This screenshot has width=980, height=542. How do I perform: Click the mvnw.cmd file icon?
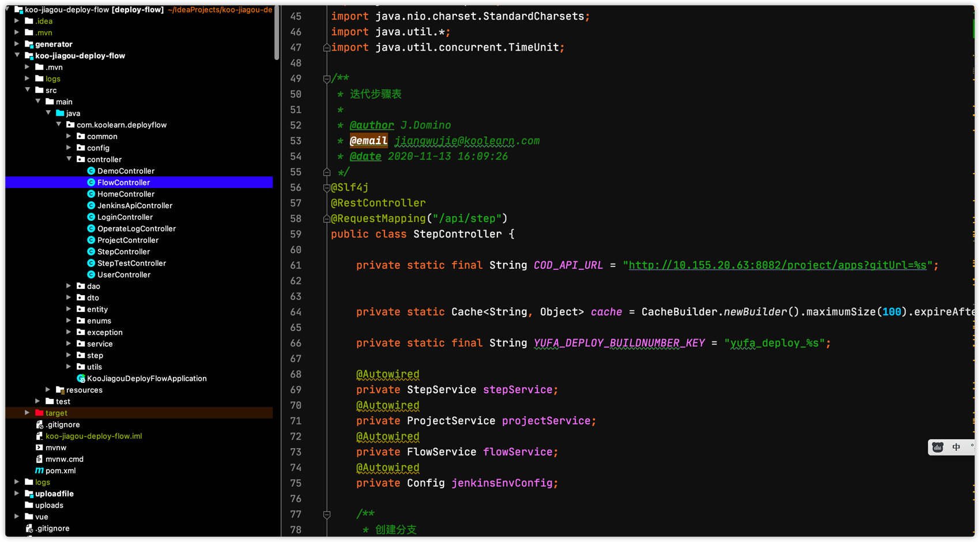click(39, 459)
